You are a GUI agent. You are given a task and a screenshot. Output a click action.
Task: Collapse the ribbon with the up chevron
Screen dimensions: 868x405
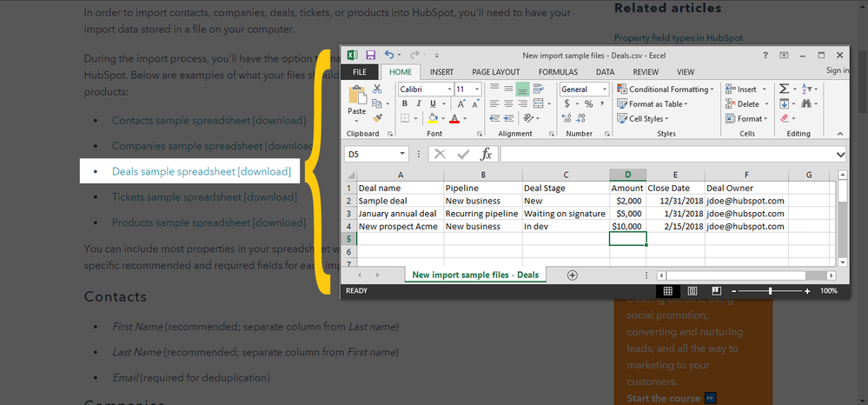point(840,134)
